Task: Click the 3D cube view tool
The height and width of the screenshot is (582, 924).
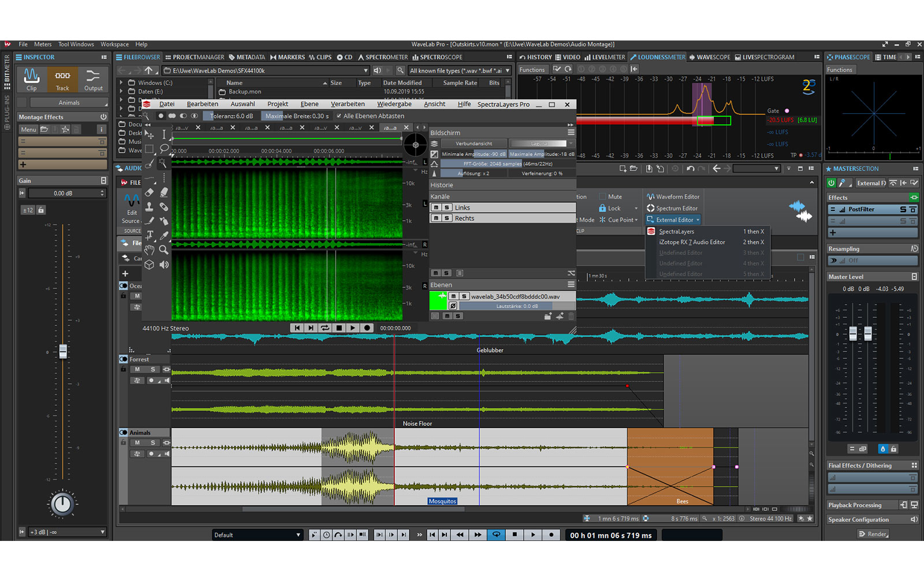Action: [x=150, y=264]
